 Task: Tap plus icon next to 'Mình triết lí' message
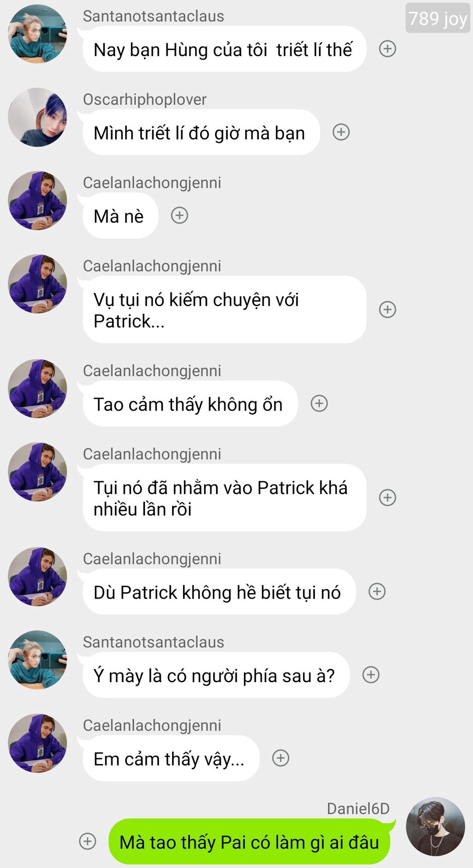coord(341,132)
